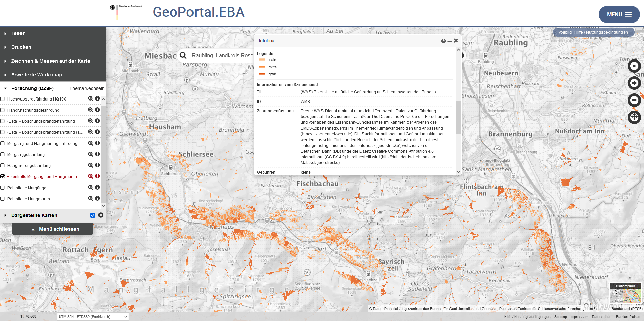The image size is (644, 321).
Task: Click the print icon in the Infobox header
Action: [443, 41]
